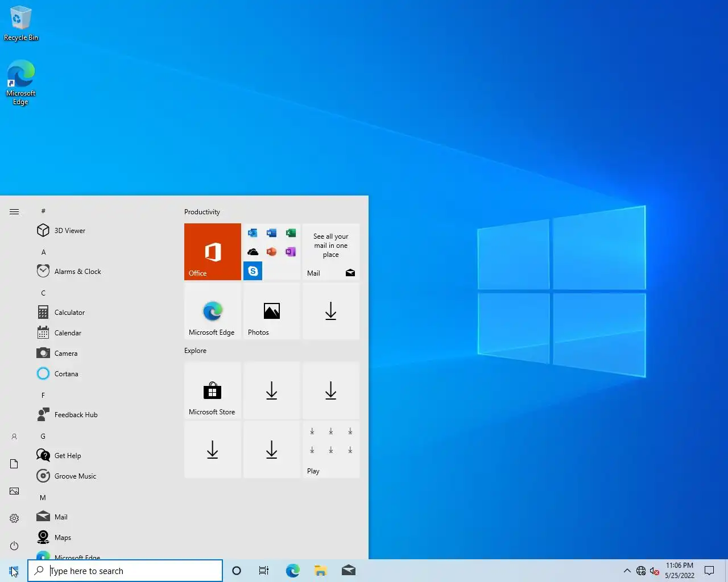Open the Mail live tile

pyautogui.click(x=331, y=252)
